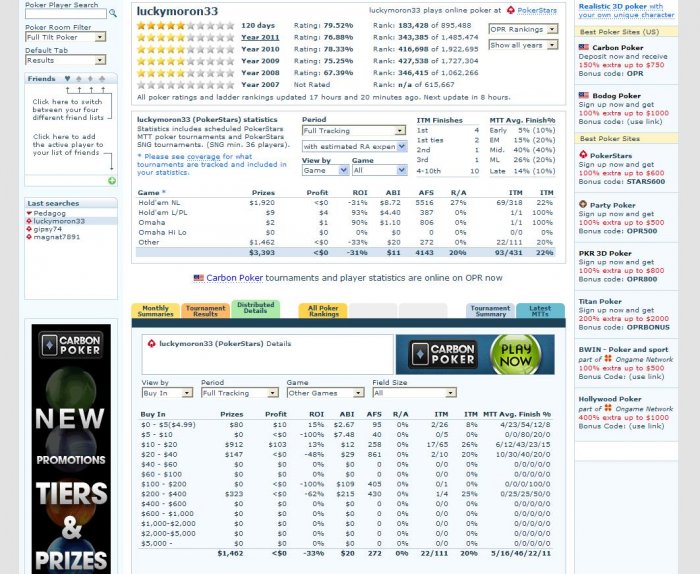The height and width of the screenshot is (574, 700).
Task: Click the rating value 79.52%
Action: point(337,25)
